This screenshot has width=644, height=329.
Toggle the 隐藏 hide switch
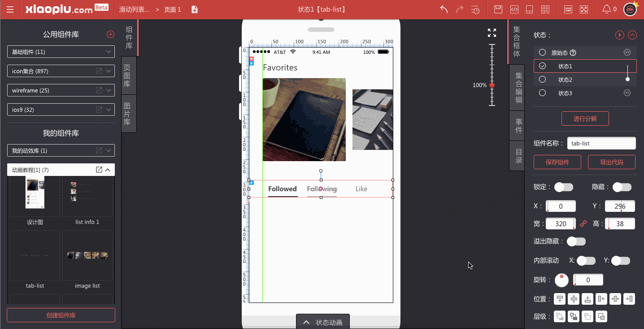tap(622, 187)
